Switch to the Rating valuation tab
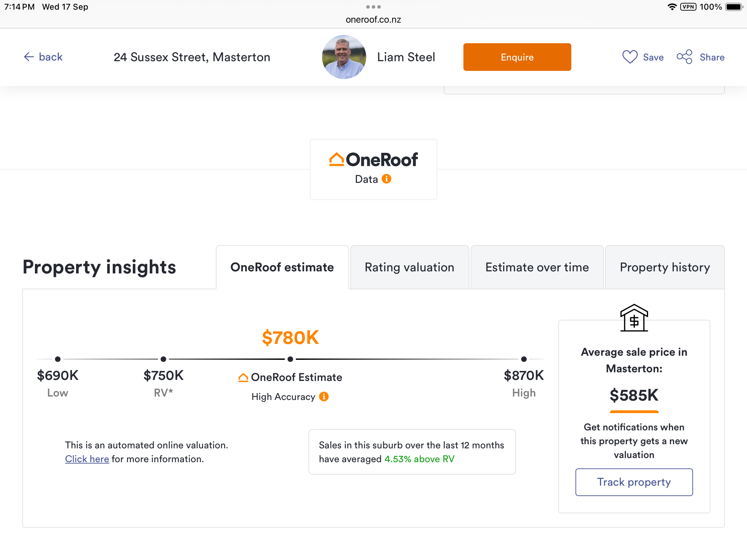The image size is (747, 560). point(409,267)
